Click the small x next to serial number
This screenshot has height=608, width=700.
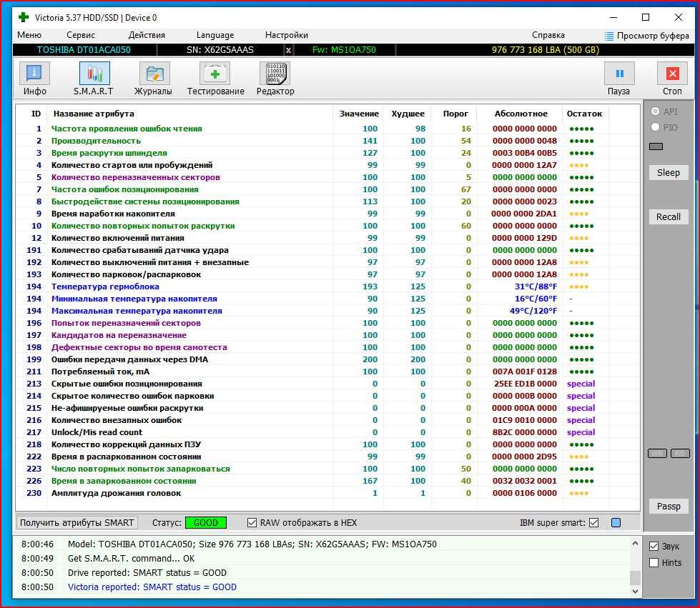(288, 50)
